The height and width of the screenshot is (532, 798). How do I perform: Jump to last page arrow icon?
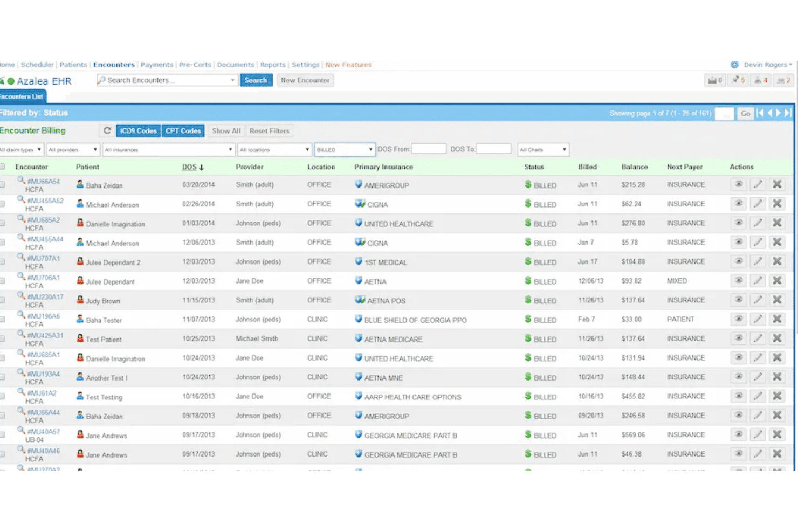788,113
